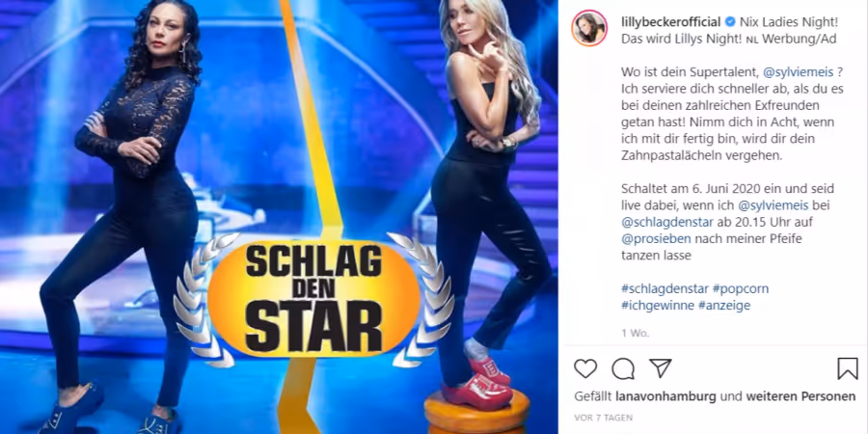Open the #anzeige hashtag
The image size is (868, 434).
point(724,305)
